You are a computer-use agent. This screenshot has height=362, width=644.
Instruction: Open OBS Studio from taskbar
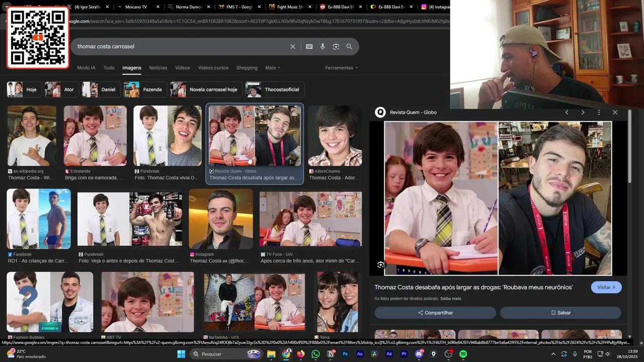[448, 354]
